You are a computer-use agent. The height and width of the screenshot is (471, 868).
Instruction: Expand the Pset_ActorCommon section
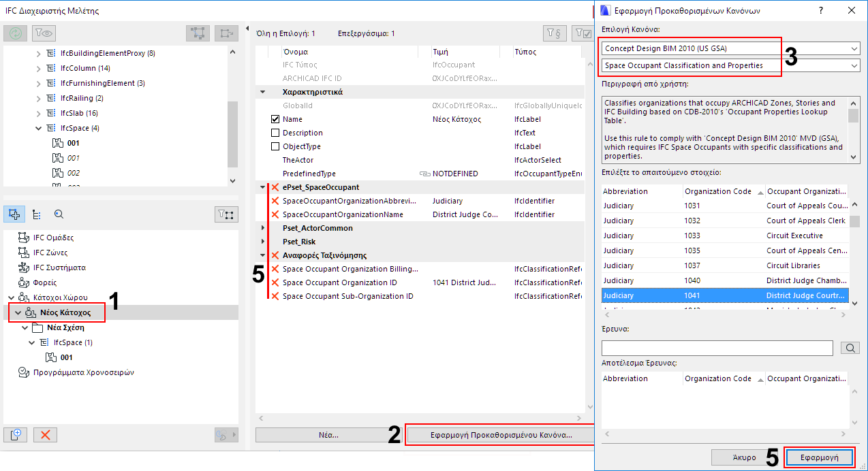tap(263, 228)
